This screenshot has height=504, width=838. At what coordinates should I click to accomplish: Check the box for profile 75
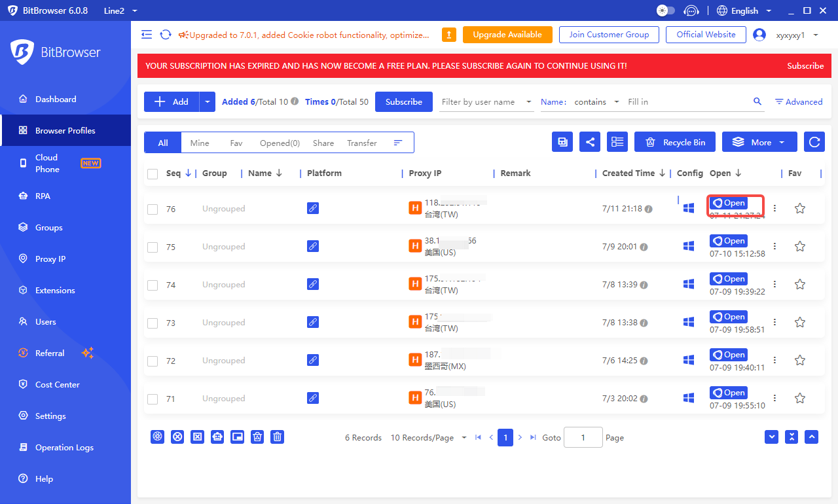pyautogui.click(x=153, y=247)
